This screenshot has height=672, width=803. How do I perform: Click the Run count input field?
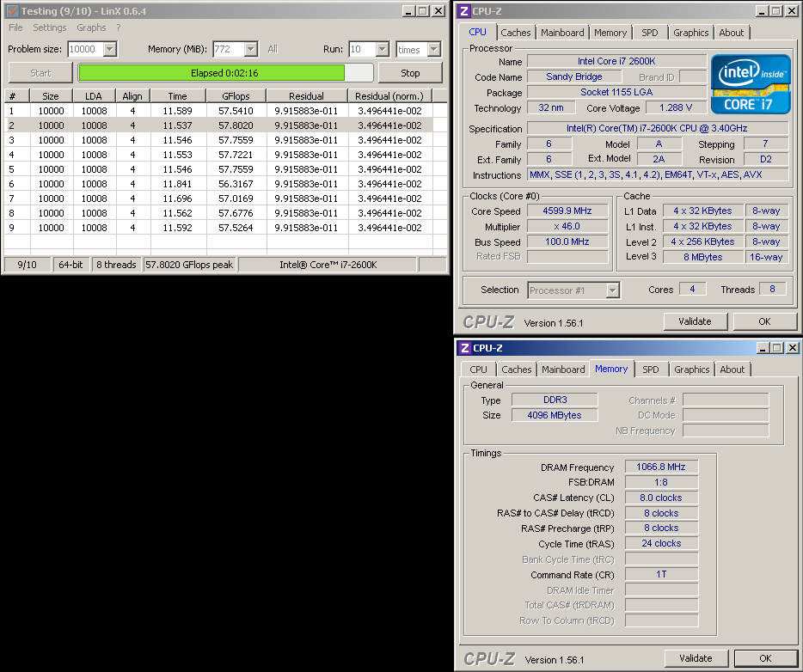pos(362,49)
